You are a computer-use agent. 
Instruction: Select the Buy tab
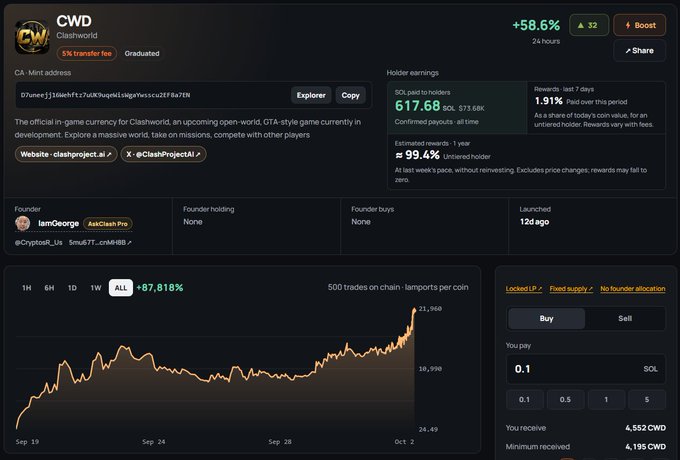pyautogui.click(x=546, y=319)
